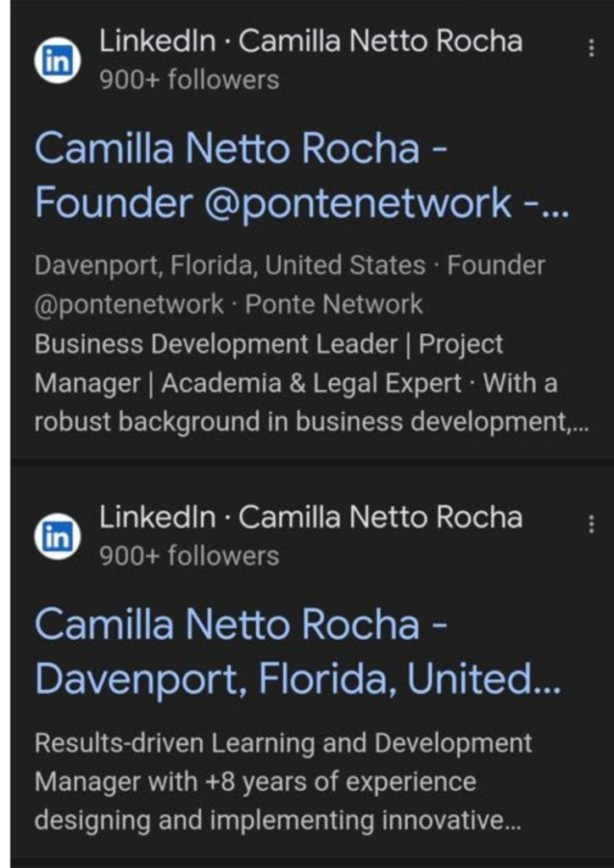Open the three-dot menu for the first result
Screen dimensions: 614x868
pos(591,48)
